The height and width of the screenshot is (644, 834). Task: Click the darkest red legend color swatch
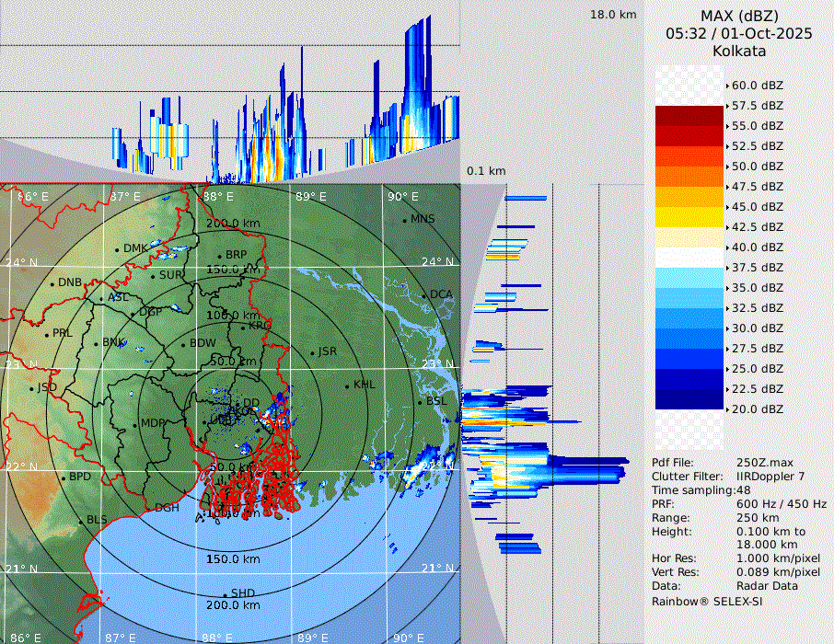point(689,115)
